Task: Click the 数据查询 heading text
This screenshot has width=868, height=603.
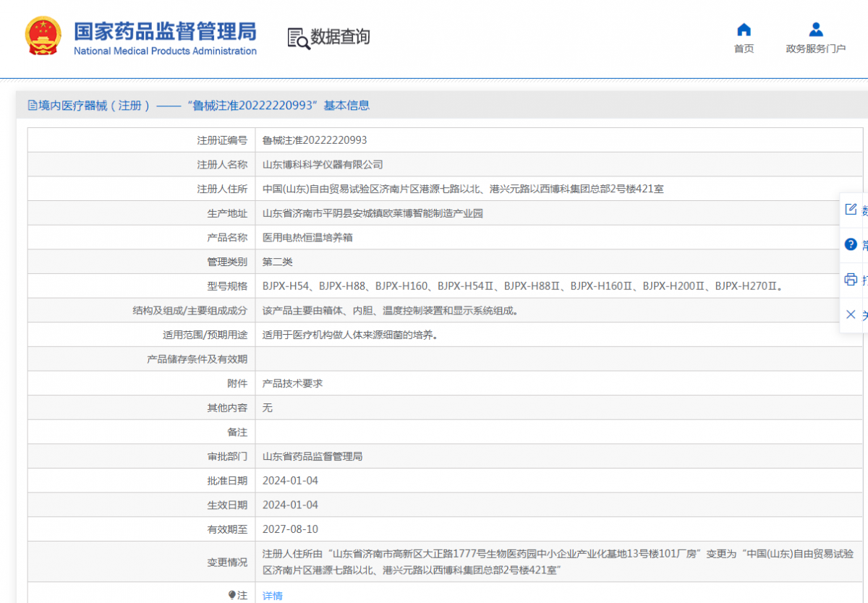Action: pos(340,37)
